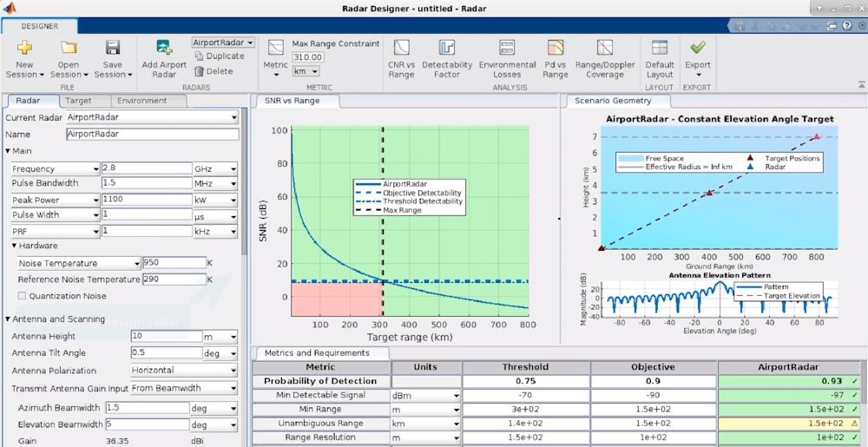Image resolution: width=868 pixels, height=447 pixels.
Task: Add Airport Radar to the design
Action: coord(164,49)
